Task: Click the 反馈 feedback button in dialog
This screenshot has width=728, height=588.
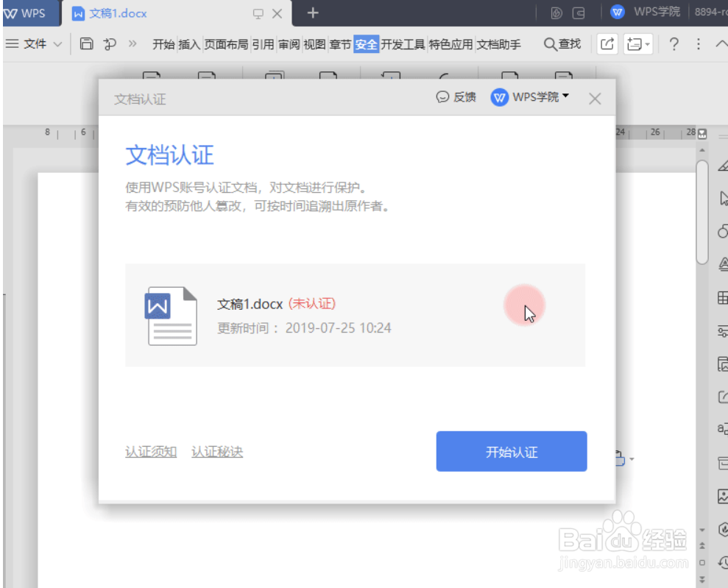Action: (x=456, y=97)
